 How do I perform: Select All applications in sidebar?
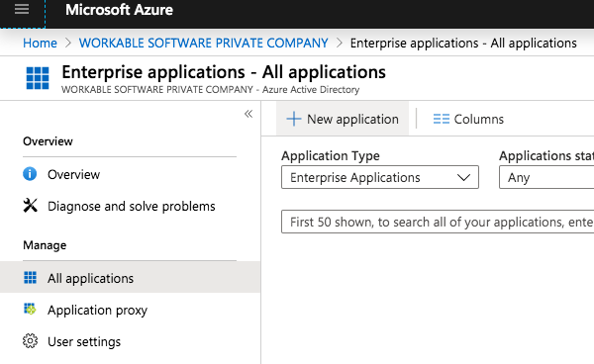click(130, 277)
